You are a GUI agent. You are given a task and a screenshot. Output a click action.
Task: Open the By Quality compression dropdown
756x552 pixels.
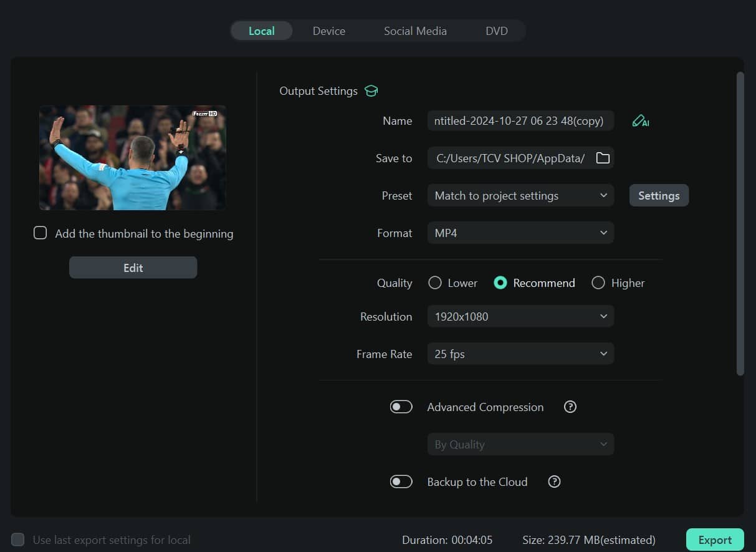point(520,445)
